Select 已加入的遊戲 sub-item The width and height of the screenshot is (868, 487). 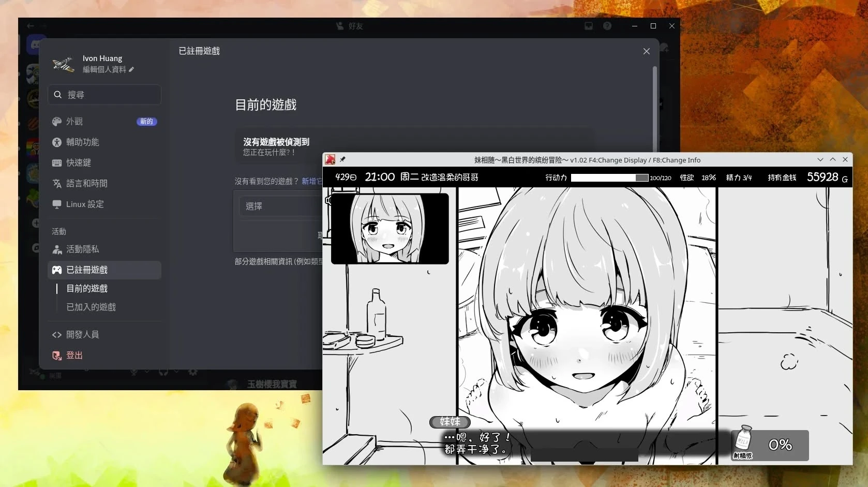click(91, 307)
